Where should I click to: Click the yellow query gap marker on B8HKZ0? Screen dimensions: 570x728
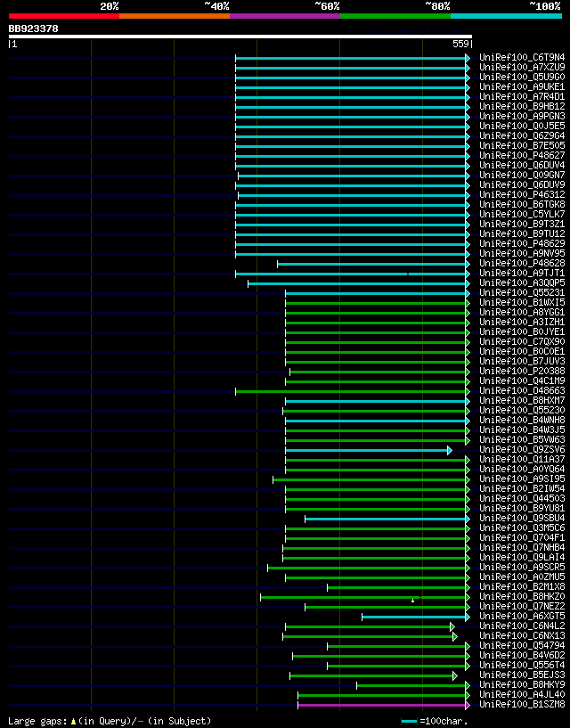(412, 601)
